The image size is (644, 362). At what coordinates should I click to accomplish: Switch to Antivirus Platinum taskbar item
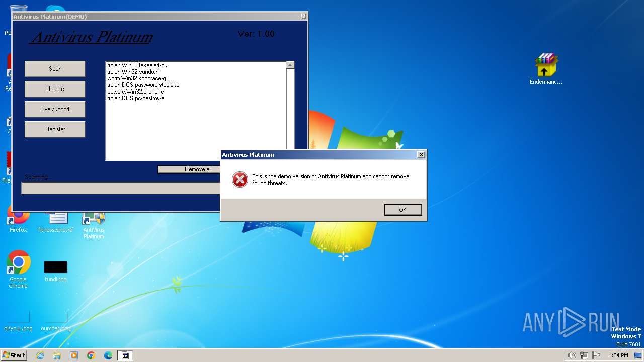[125, 355]
